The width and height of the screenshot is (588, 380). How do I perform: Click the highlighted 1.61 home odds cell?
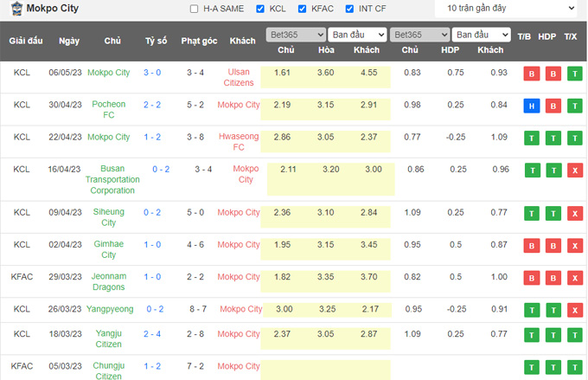pyautogui.click(x=283, y=74)
